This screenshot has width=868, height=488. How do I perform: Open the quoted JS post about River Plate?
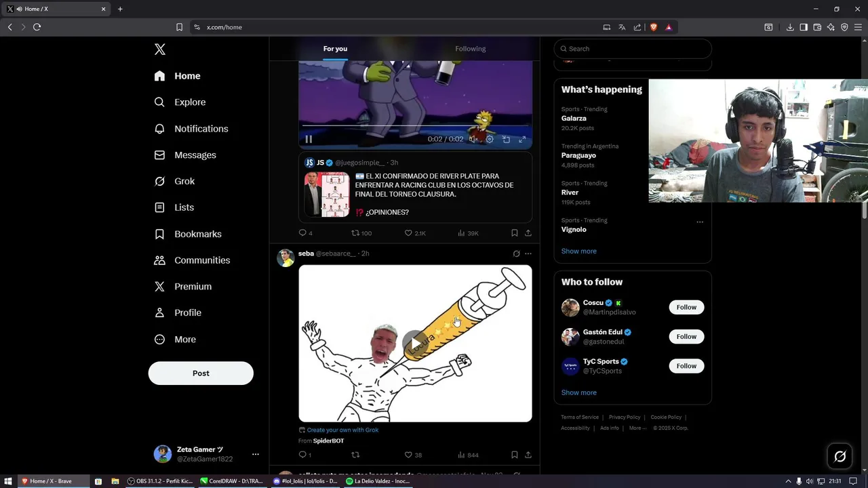point(415,188)
